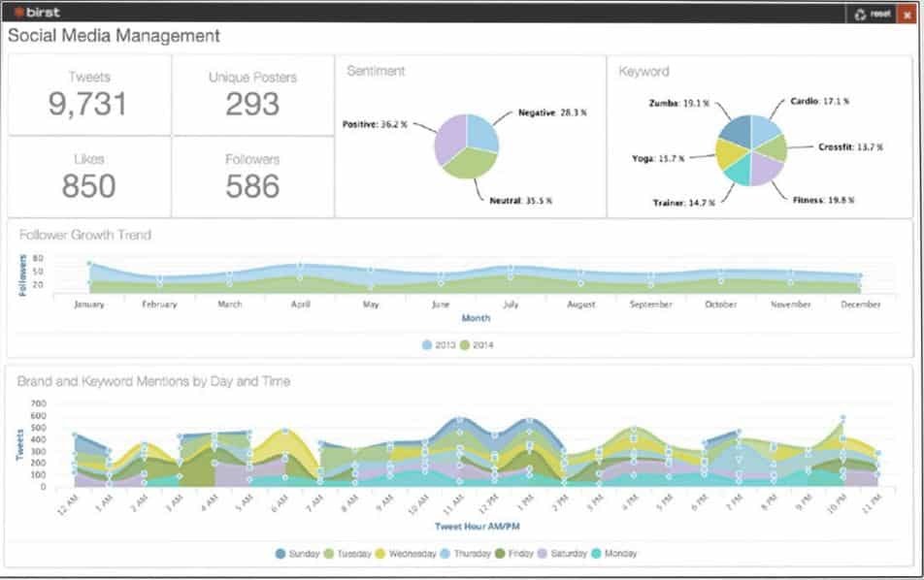Viewport: 924px width, 580px height.
Task: Toggle the 2013 series in follower legend
Action: [x=428, y=344]
